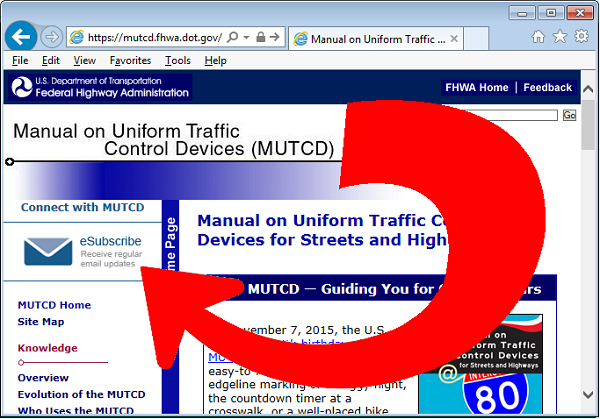Click the URL address field
This screenshot has width=600, height=419.
click(x=150, y=38)
